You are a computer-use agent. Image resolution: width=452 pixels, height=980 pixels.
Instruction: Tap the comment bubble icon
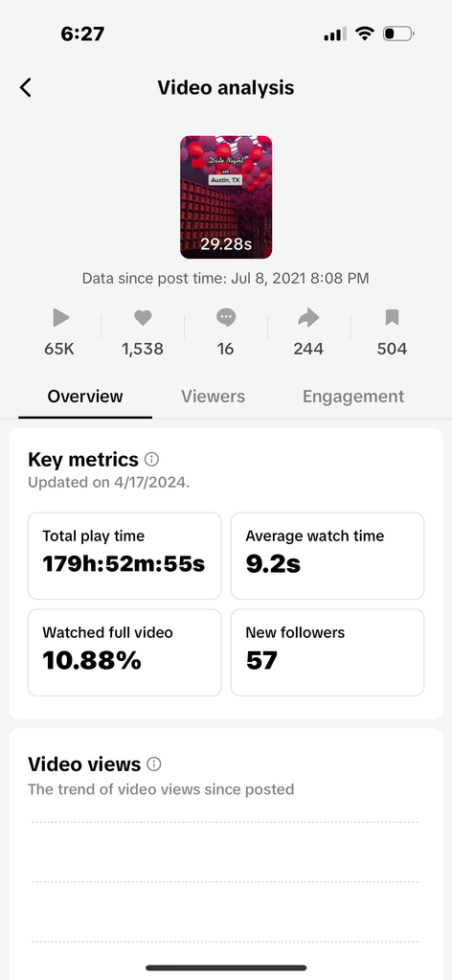point(226,318)
